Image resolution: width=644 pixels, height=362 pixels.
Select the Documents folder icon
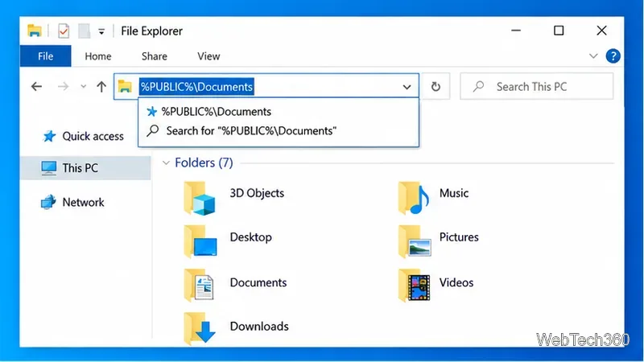pyautogui.click(x=199, y=286)
